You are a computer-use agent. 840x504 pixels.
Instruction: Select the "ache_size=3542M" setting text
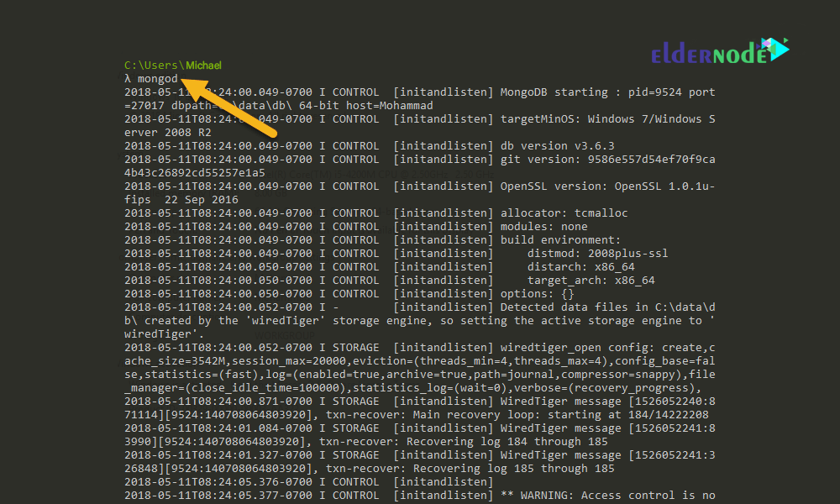[x=175, y=361]
